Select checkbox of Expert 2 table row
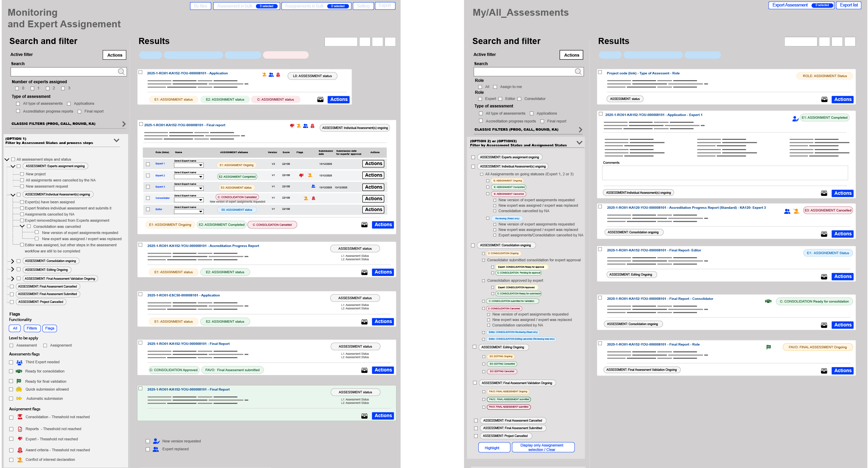868x468 pixels. (148, 175)
